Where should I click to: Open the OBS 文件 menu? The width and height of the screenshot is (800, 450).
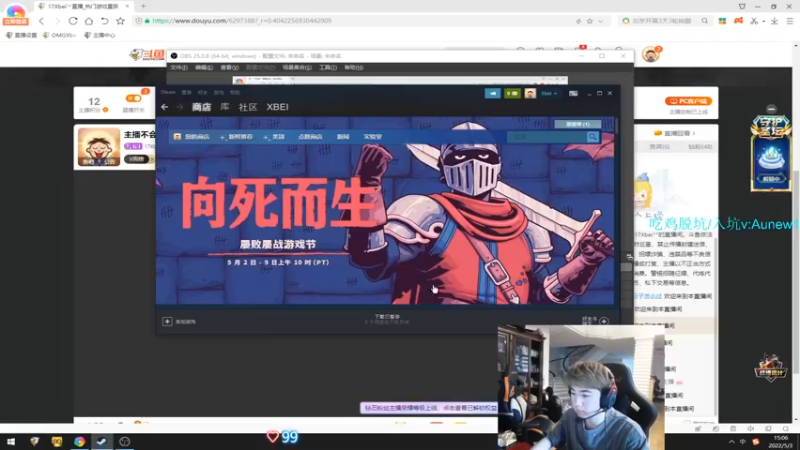[x=179, y=67]
